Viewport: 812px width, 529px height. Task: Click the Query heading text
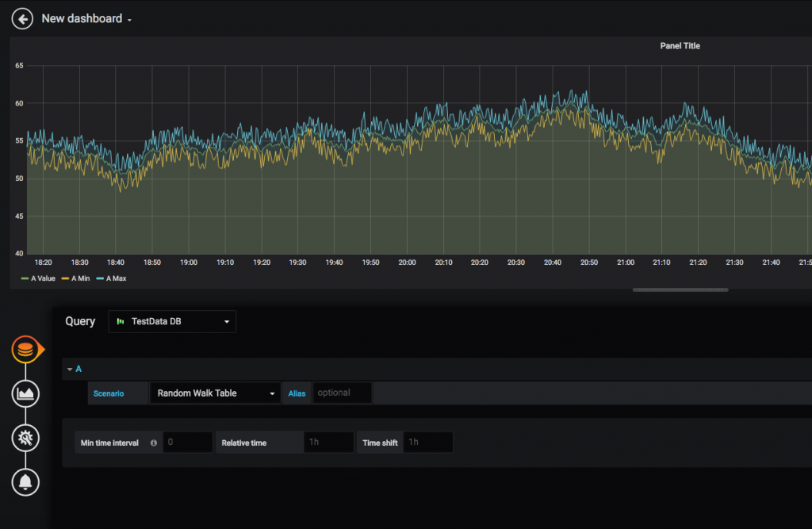pos(80,321)
